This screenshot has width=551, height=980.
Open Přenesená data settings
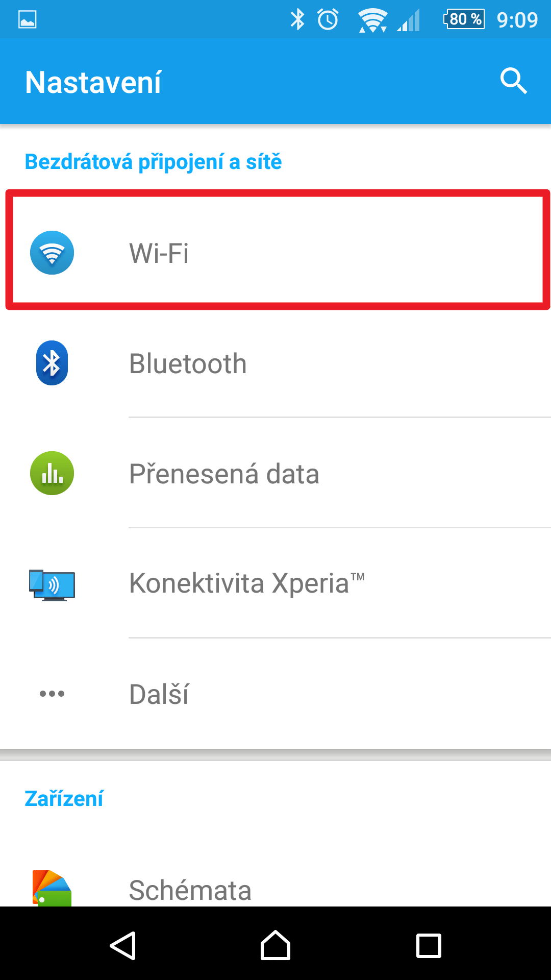pos(275,474)
